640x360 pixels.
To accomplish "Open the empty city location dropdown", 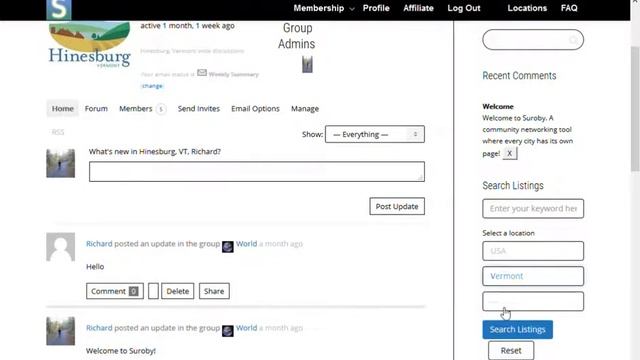I will [x=533, y=302].
